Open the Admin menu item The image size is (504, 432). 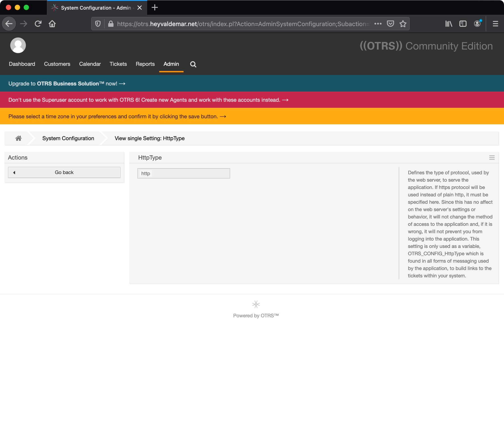(x=171, y=64)
